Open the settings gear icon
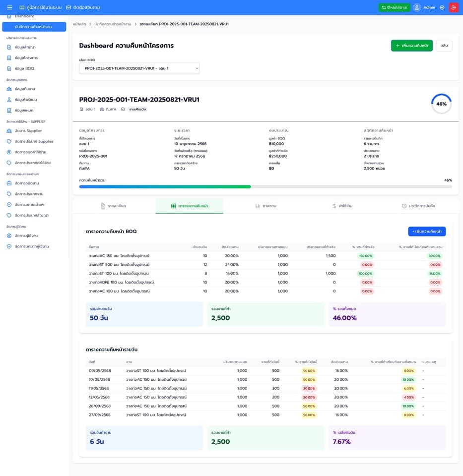Viewport: 463px width, 476px height. click(x=442, y=7)
